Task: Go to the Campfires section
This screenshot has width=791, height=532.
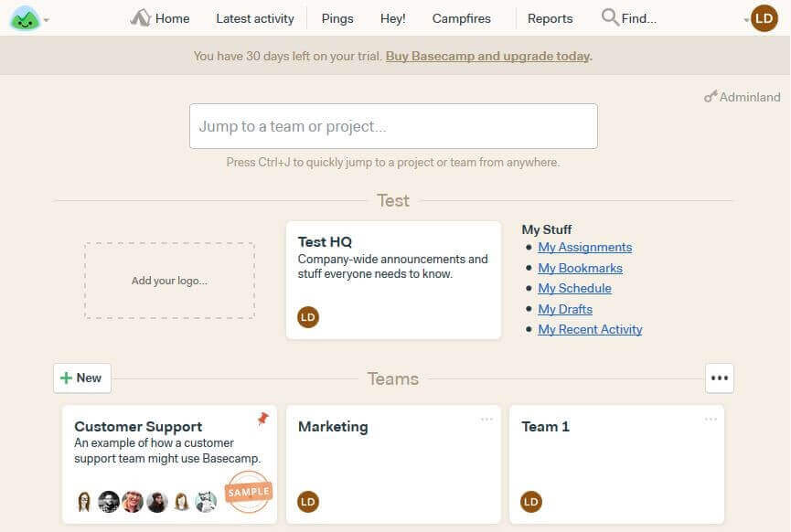Action: pyautogui.click(x=461, y=17)
